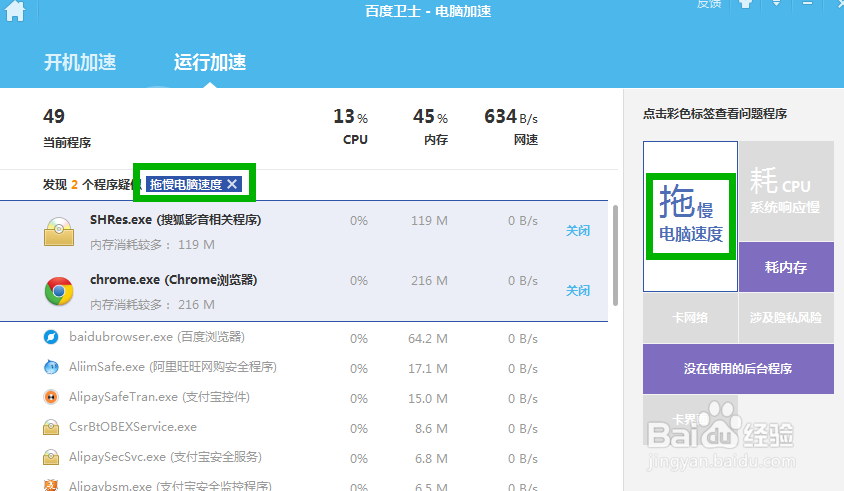Switch to the 开机加速 tab
The width and height of the screenshot is (844, 491).
(80, 62)
